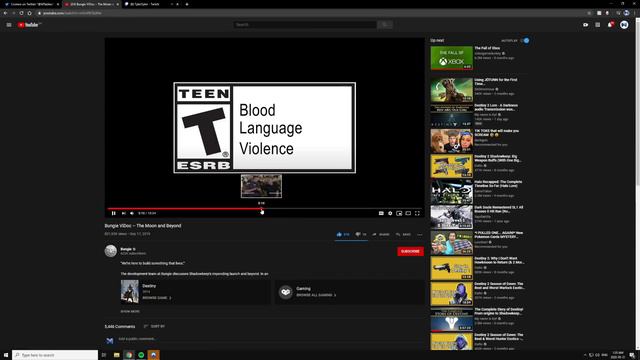The height and width of the screenshot is (360, 640).
Task: Open Complete Story of Destiny video
Action: pyautogui.click(x=451, y=319)
